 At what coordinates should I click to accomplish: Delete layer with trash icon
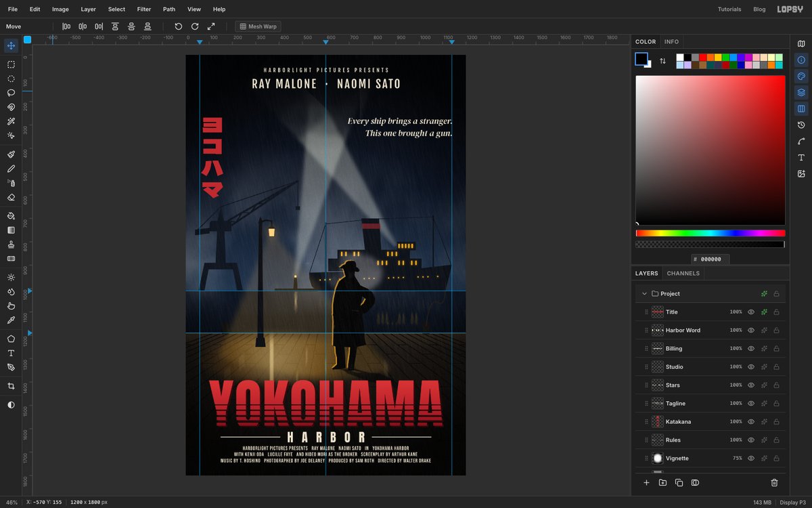coord(775,483)
